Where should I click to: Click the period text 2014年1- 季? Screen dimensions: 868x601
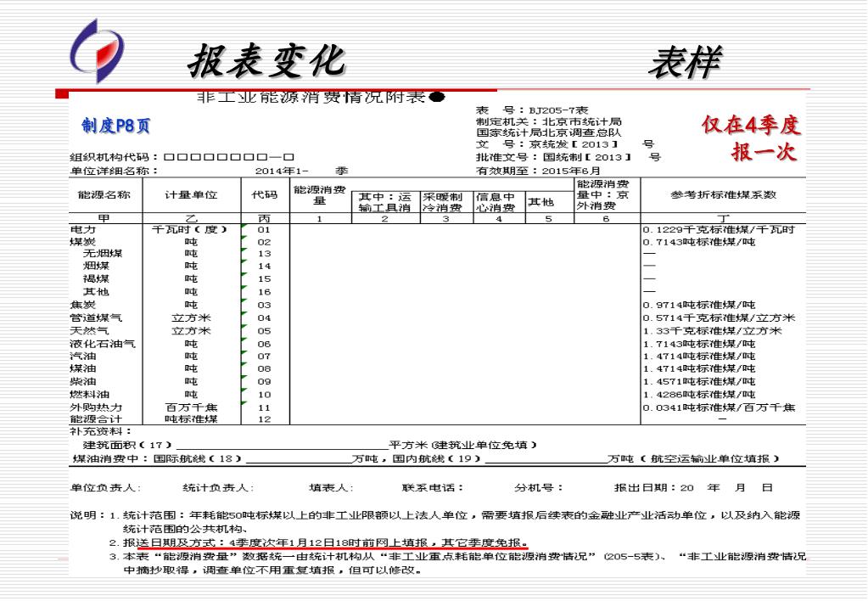tap(302, 171)
